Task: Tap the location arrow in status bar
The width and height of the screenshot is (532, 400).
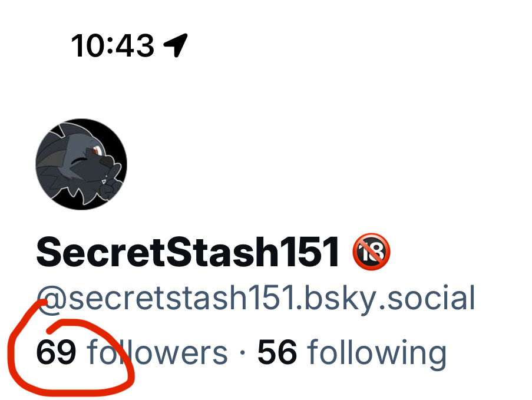Action: (x=176, y=45)
